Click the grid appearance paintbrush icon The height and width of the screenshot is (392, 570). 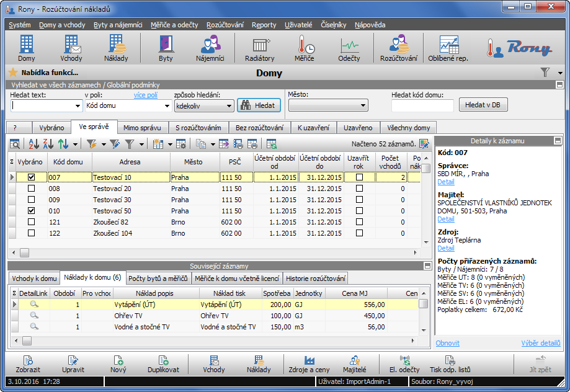pos(424,144)
